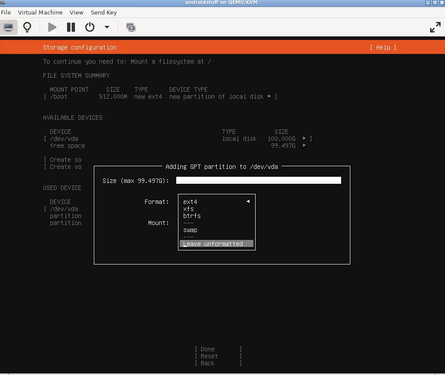Screen dimensions: 445x375
Task: Open the Help button in header
Action: click(x=383, y=47)
